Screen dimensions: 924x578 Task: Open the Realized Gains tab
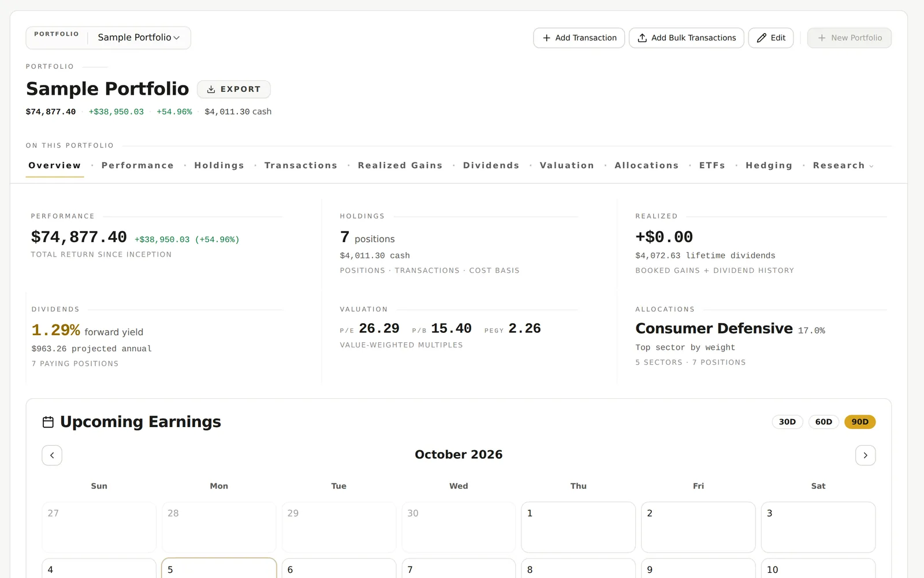[400, 166]
